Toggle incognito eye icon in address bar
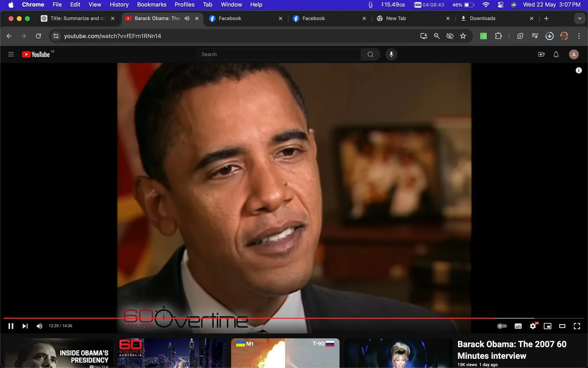 point(450,36)
